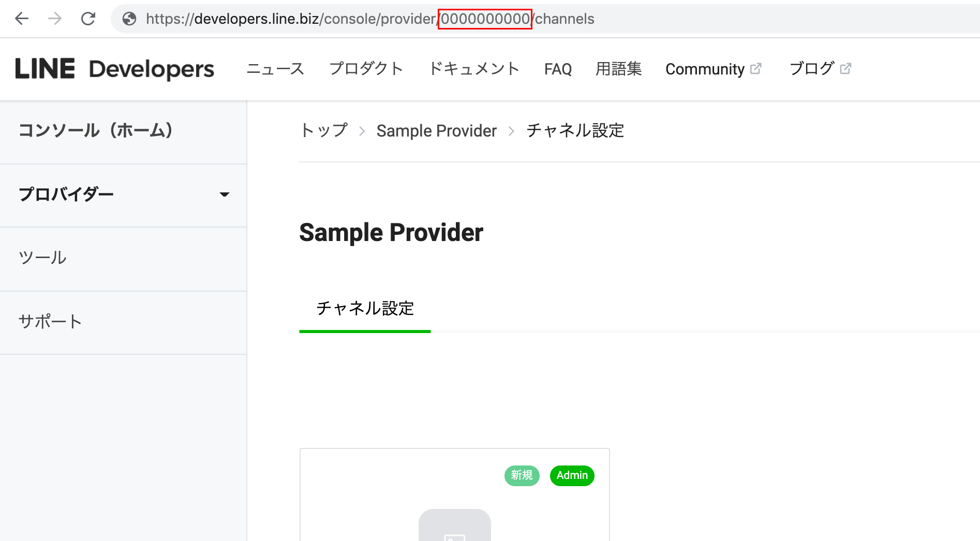Click the browser back arrow
The image size is (980, 541).
(22, 19)
